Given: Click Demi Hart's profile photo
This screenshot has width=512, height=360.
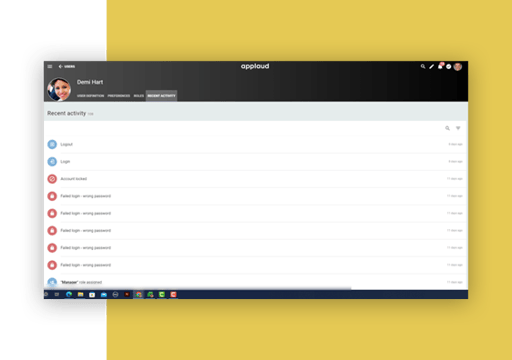Looking at the screenshot, I should [x=59, y=89].
